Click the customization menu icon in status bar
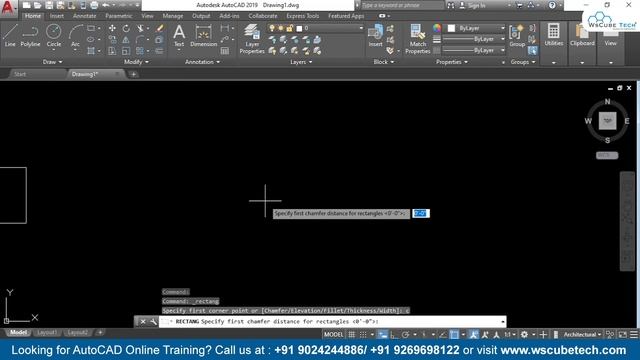Image resolution: width=640 pixels, height=360 pixels. coord(634,335)
